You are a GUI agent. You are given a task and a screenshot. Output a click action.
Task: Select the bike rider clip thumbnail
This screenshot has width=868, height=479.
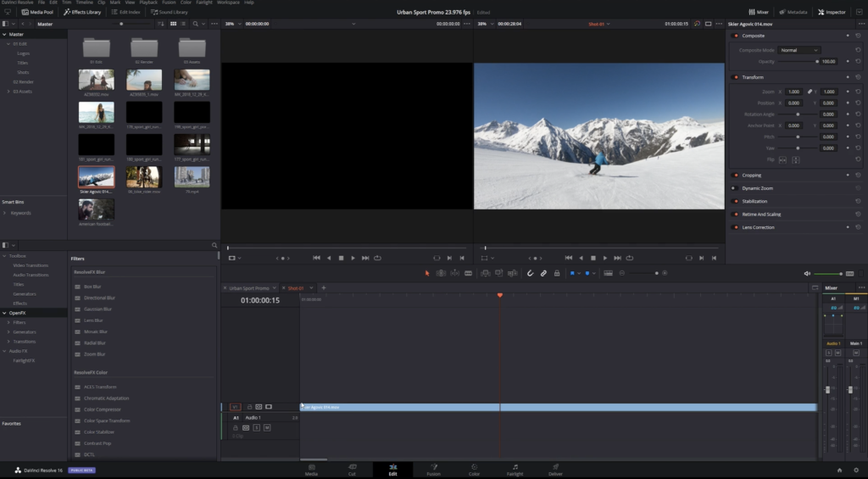pos(144,176)
